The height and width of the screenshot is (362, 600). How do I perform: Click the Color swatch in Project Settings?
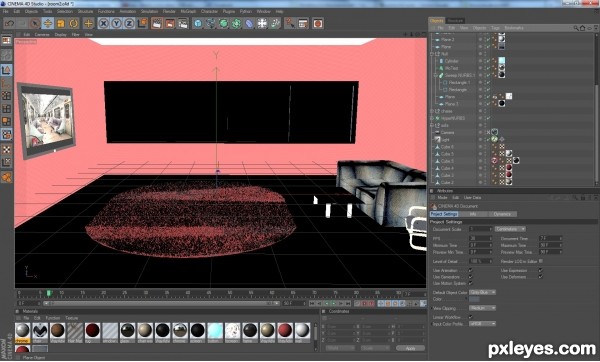(474, 299)
